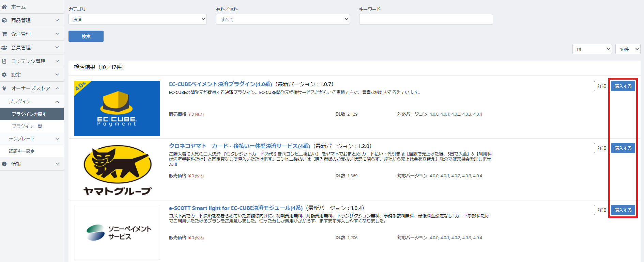Click DL数 2,129 text
The image size is (644, 262).
[x=347, y=114]
